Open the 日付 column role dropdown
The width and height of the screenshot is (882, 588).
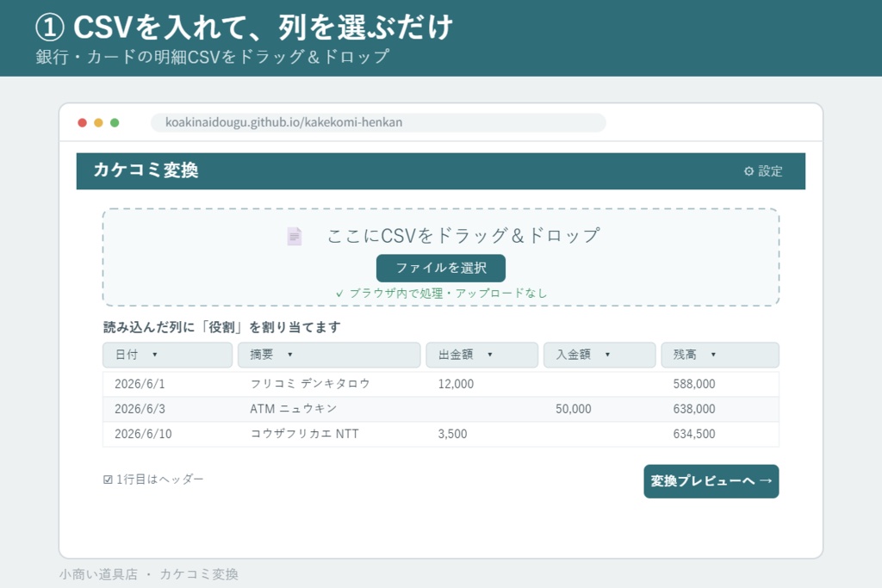click(x=167, y=355)
